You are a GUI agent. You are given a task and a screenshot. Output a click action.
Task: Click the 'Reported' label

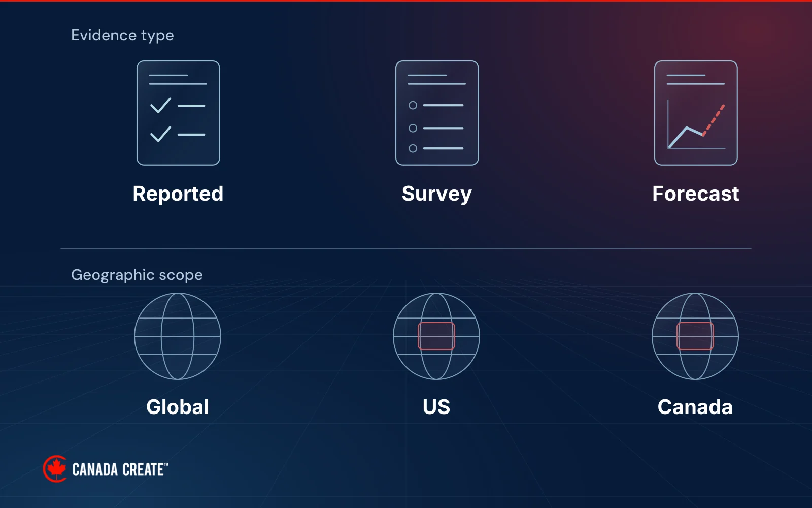(178, 194)
